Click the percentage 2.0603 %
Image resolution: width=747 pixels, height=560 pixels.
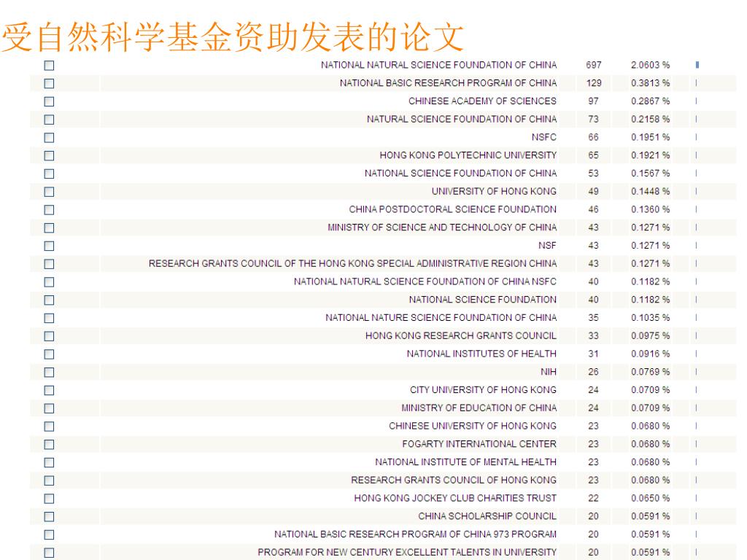coord(650,65)
